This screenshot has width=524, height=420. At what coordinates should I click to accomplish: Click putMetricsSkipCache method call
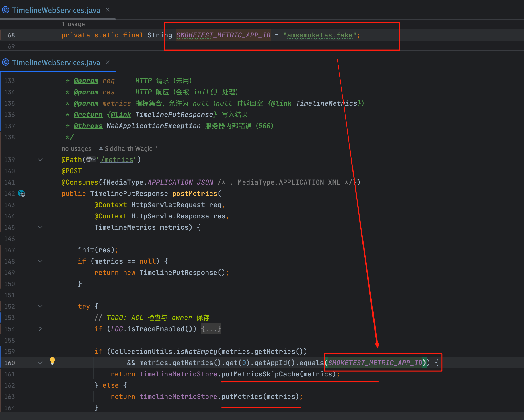tap(260, 374)
